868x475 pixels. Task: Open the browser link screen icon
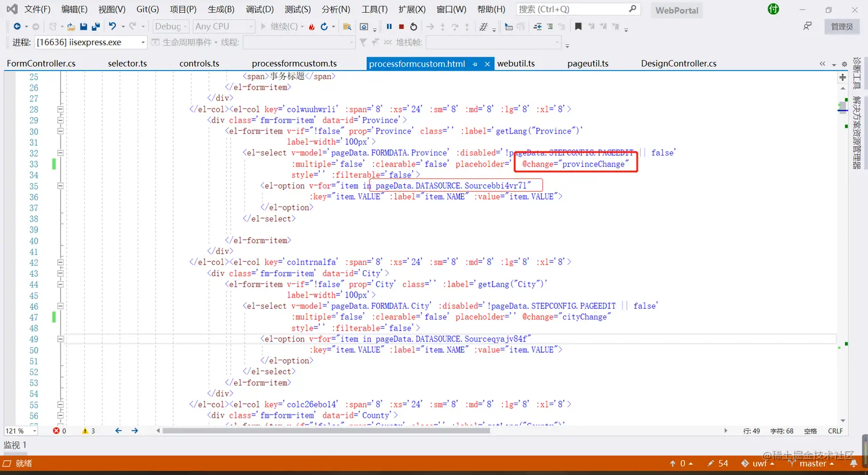coord(364,26)
